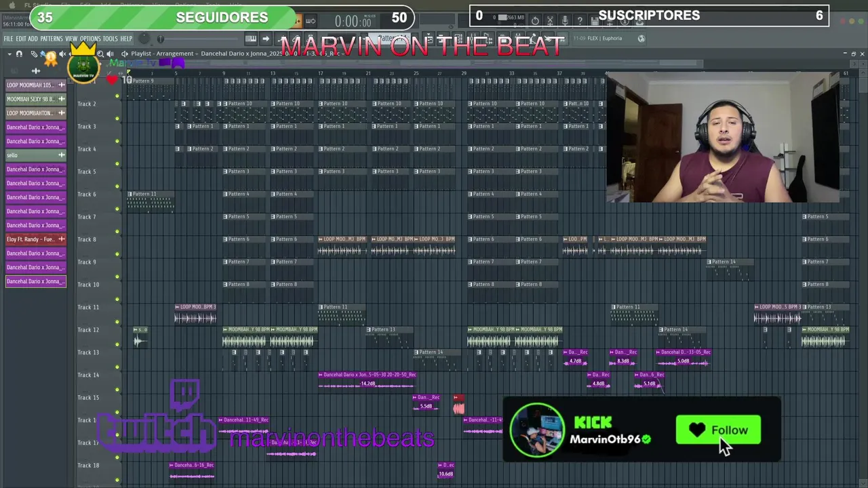Screen dimensions: 868x488
Task: Open the Dancehal Dario audio clip menu on Track 14
Action: coord(321,375)
